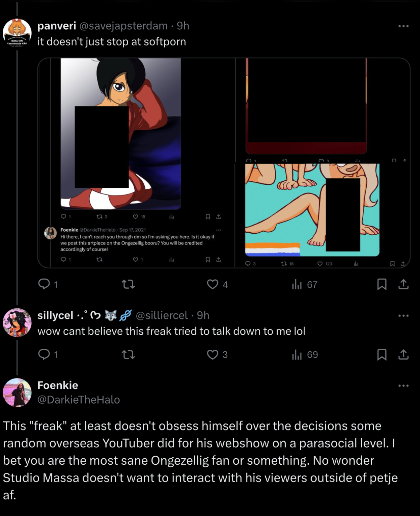This screenshot has height=516, width=420.
Task: Bookmark sillycel's tweet
Action: pyautogui.click(x=382, y=355)
